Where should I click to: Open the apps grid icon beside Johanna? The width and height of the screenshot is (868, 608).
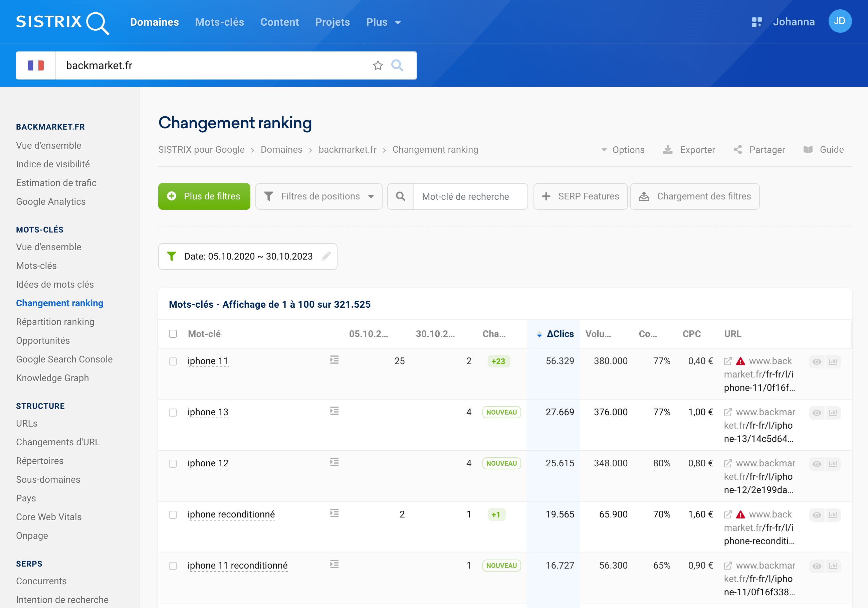pyautogui.click(x=756, y=22)
